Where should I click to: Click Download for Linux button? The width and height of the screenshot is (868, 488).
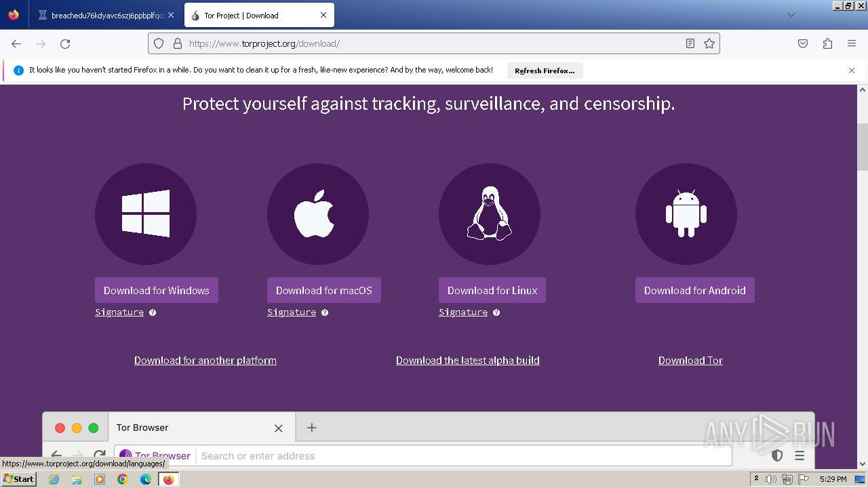click(x=492, y=290)
